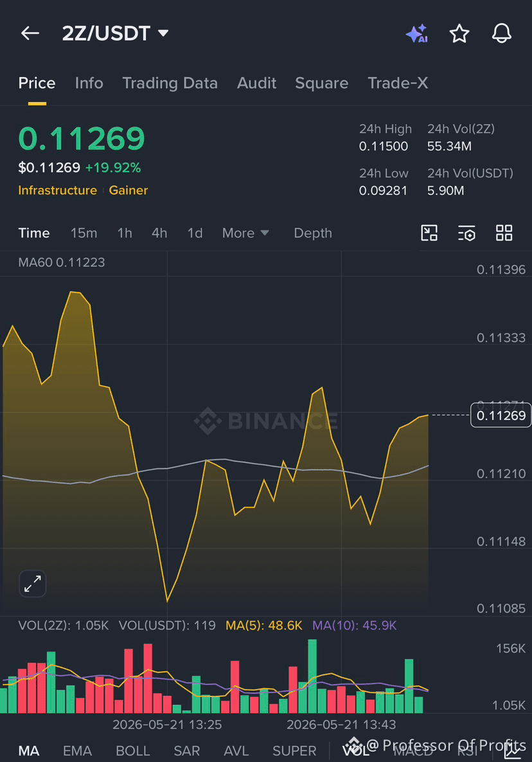The height and width of the screenshot is (762, 532).
Task: Select the MA indicator
Action: tap(29, 751)
